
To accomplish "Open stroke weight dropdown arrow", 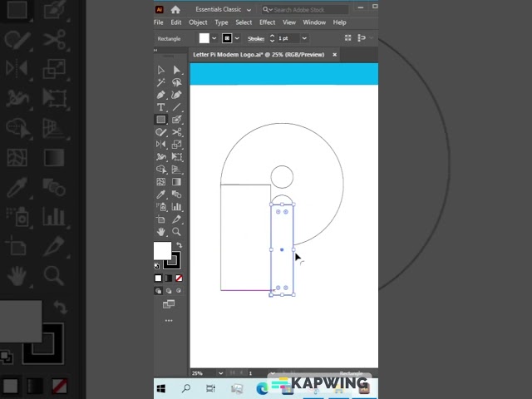I will click(304, 38).
